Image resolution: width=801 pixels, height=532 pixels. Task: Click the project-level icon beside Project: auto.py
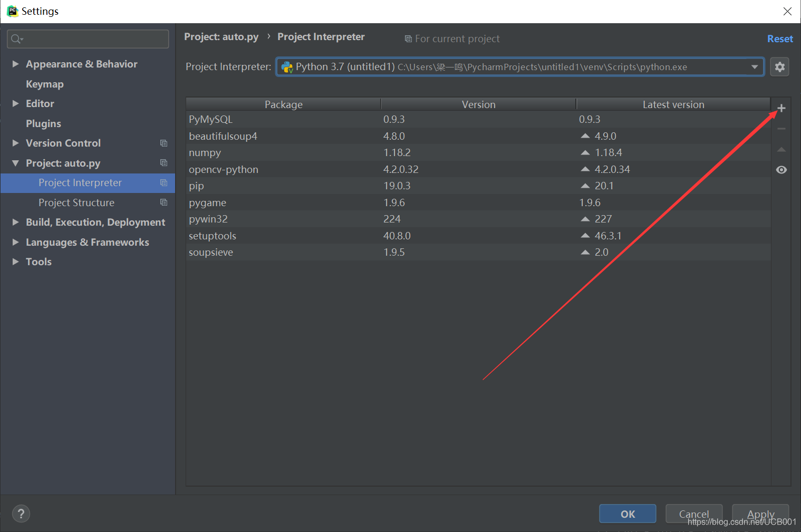[164, 163]
